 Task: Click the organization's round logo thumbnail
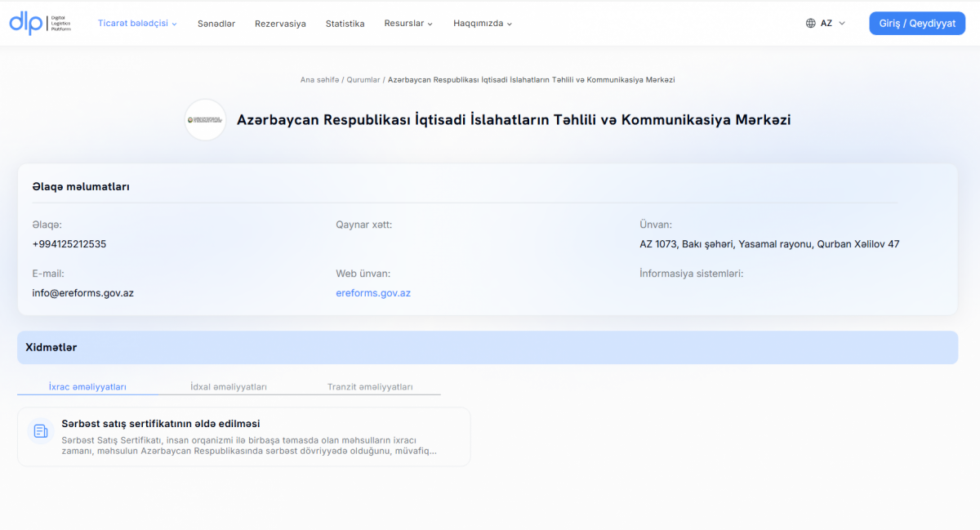[206, 120]
